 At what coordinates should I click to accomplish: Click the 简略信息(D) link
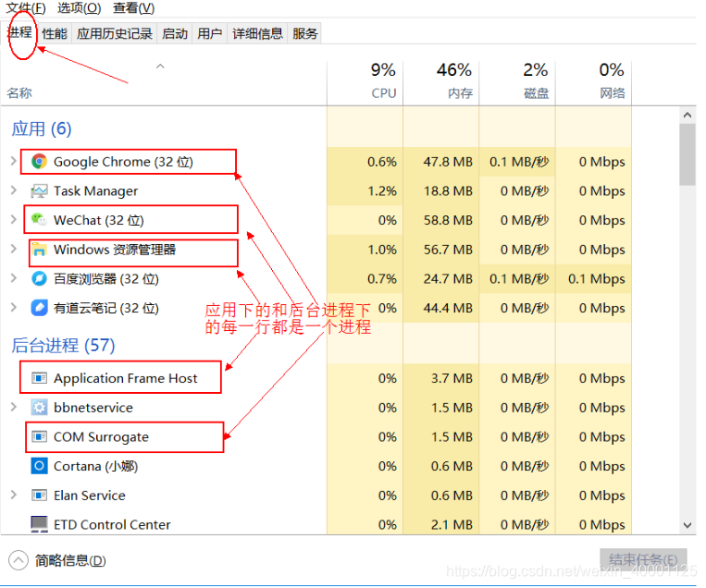coord(70,560)
